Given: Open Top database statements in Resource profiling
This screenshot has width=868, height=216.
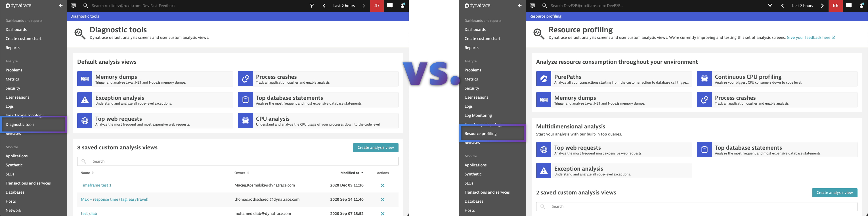Looking at the screenshot, I should click(x=777, y=150).
